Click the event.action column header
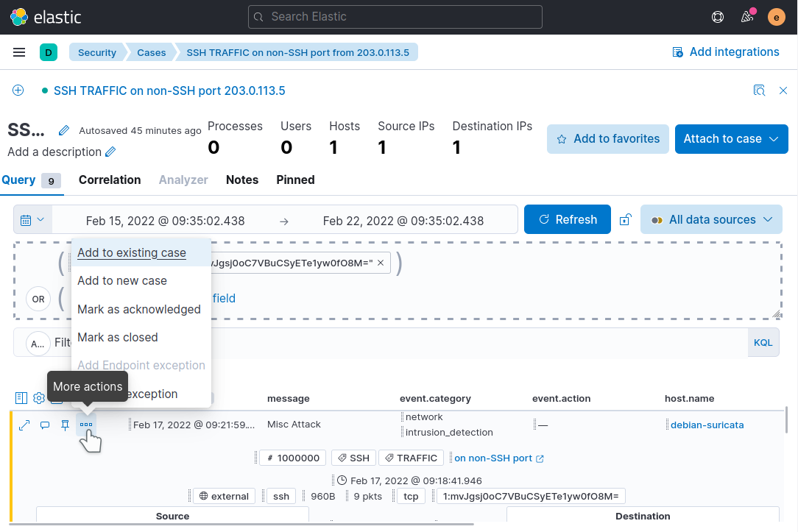Image resolution: width=798 pixels, height=532 pixels. click(x=562, y=399)
